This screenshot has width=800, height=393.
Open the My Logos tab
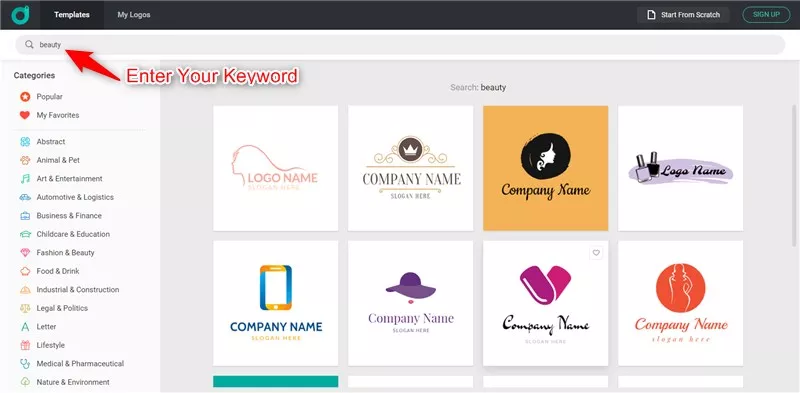(134, 15)
